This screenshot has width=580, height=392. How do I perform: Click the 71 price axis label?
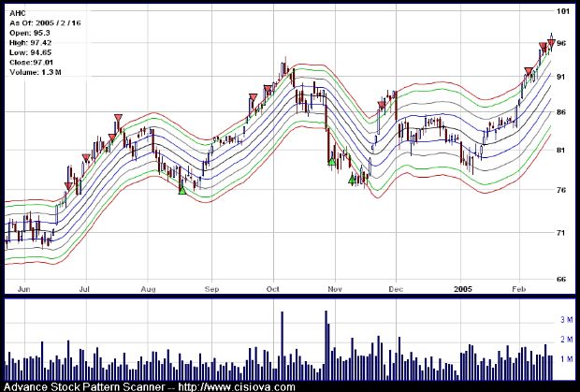pyautogui.click(x=561, y=233)
